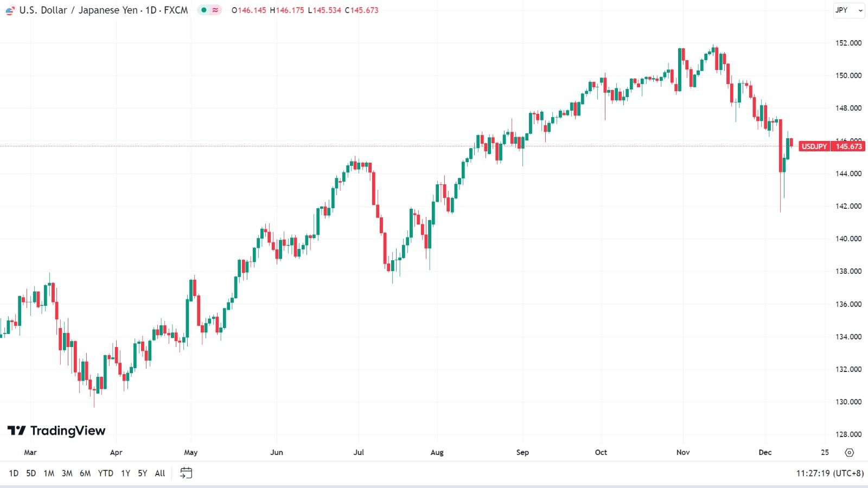
Task: Click the low value L145.534
Action: pos(324,10)
